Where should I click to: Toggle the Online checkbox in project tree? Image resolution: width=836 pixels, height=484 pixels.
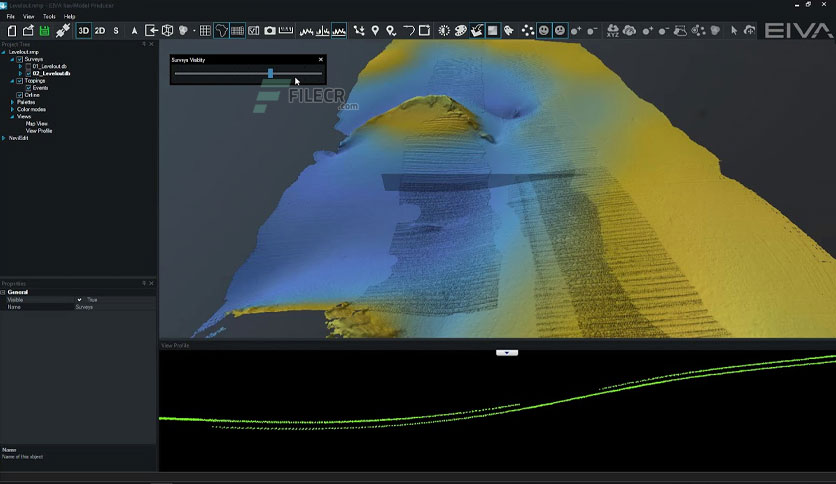click(20, 95)
